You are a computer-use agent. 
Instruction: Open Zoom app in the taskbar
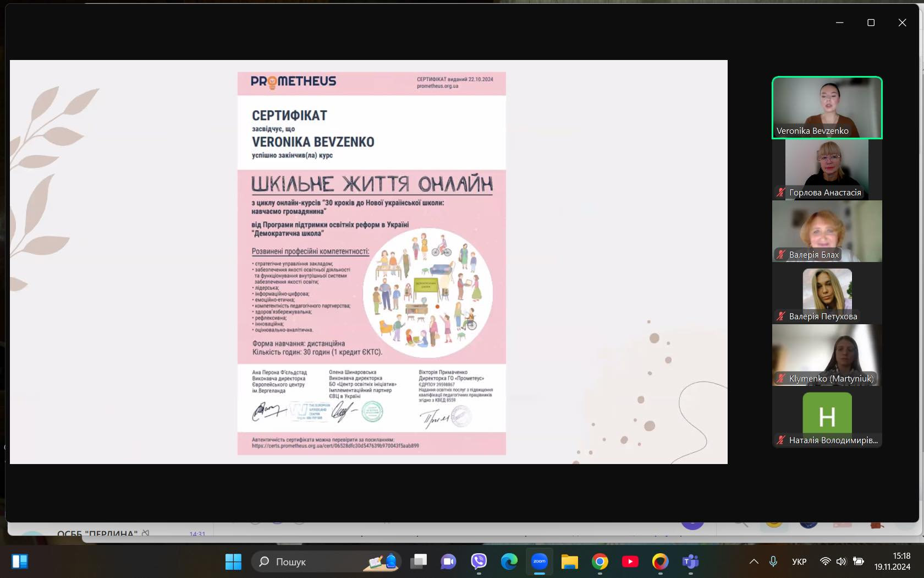(540, 561)
